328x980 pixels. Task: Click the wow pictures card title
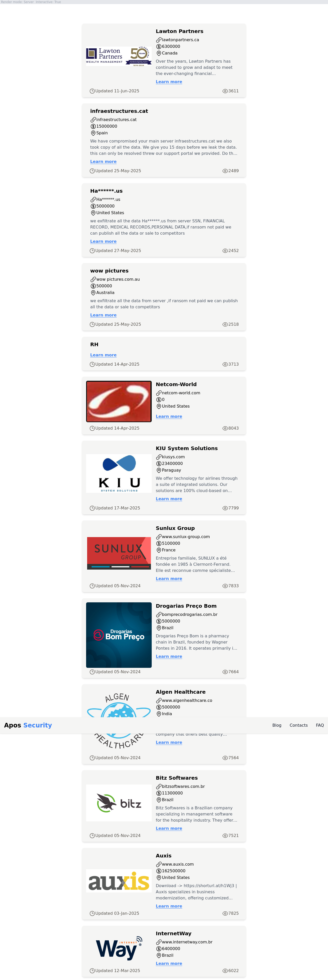pyautogui.click(x=109, y=271)
